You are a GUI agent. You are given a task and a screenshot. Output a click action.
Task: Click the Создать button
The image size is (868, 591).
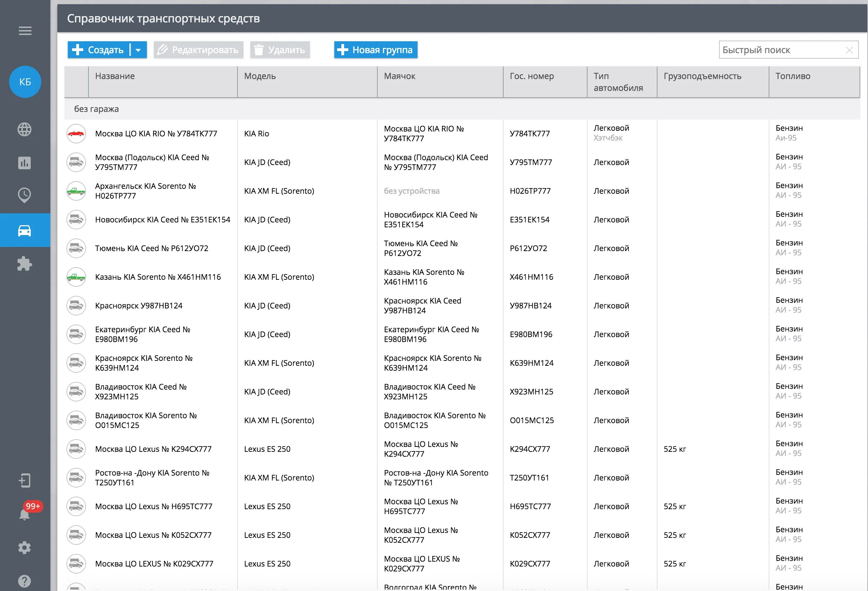pos(99,50)
